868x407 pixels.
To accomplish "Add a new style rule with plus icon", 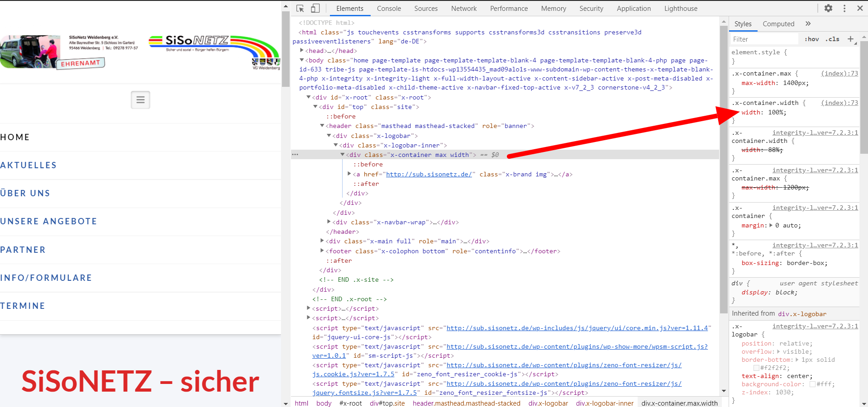I will (x=850, y=39).
